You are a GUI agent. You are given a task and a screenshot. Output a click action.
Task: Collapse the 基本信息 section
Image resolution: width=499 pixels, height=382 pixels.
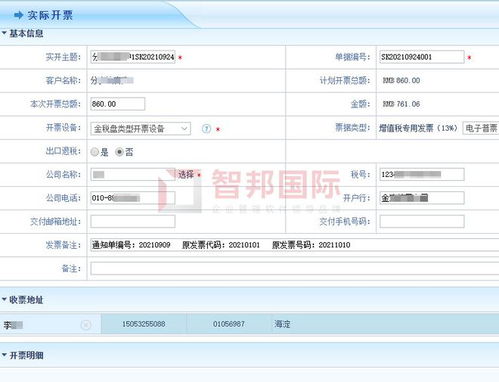coord(4,33)
